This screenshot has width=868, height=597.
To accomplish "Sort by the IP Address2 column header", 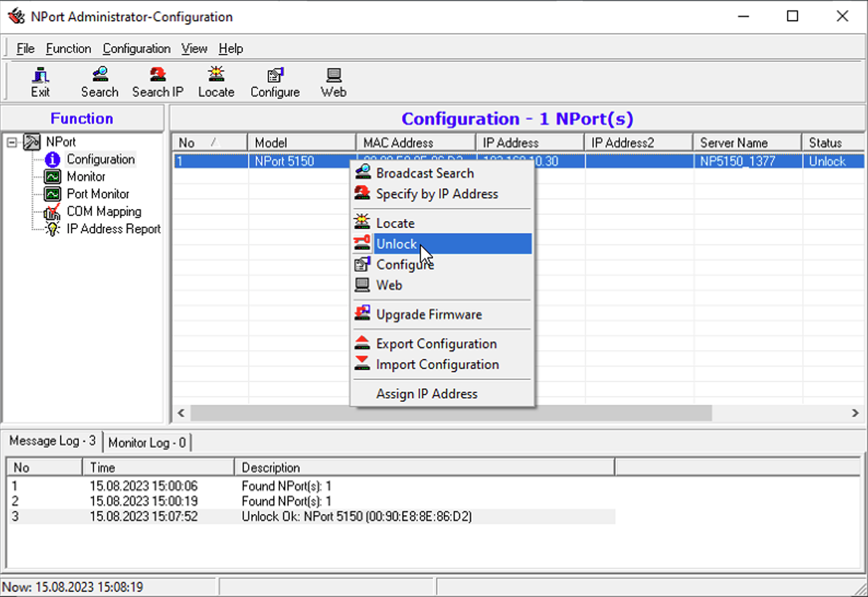I will (639, 143).
